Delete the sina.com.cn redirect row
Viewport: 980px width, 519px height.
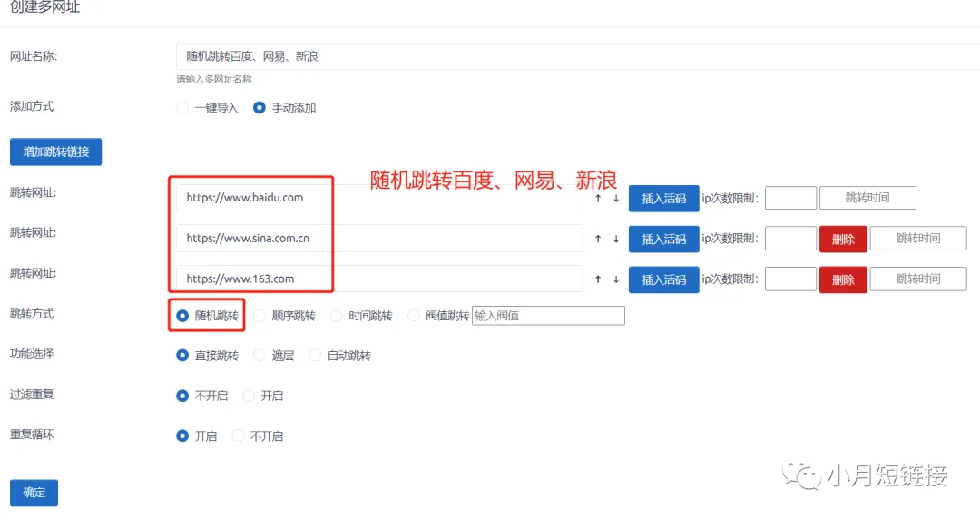coord(843,240)
